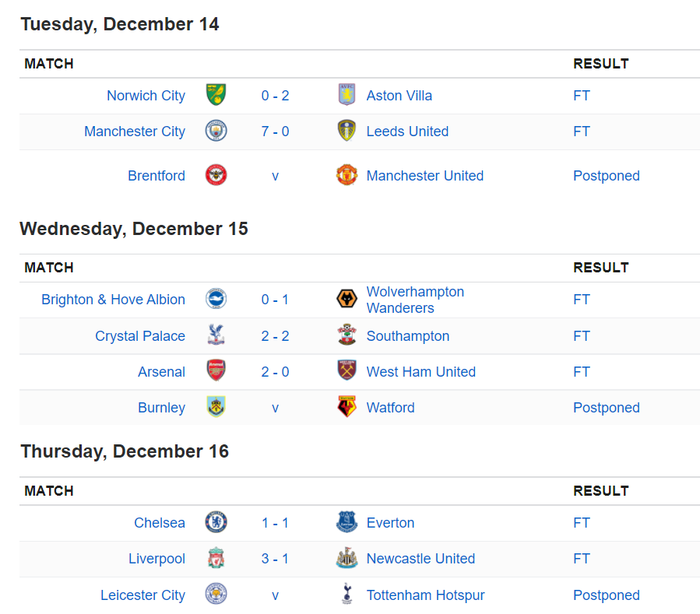Click the Arsenal cannon crest
Screen dimensions: 700x614
tap(216, 370)
